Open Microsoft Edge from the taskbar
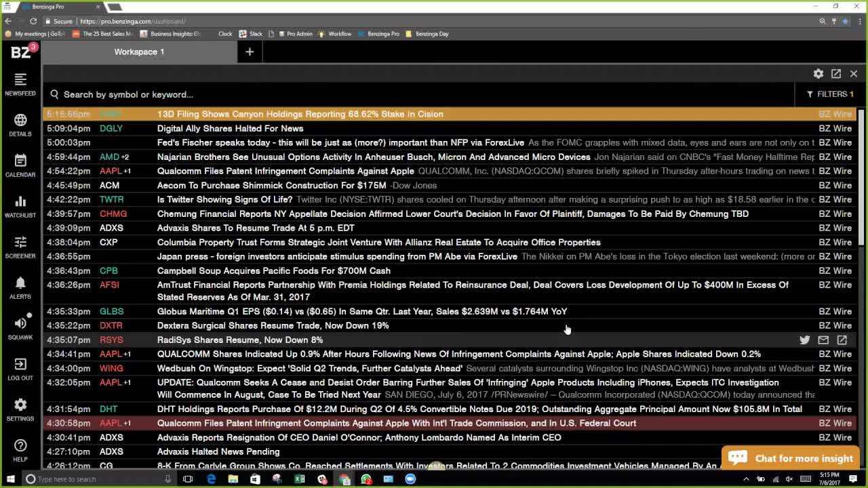The height and width of the screenshot is (488, 868). tap(211, 479)
